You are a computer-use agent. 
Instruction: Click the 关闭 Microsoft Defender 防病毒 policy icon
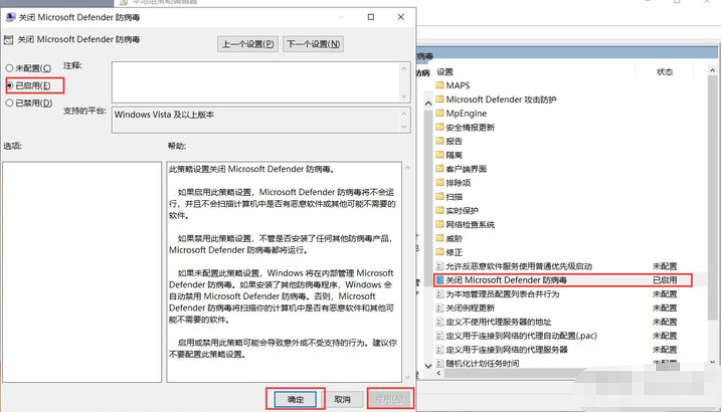pos(439,281)
